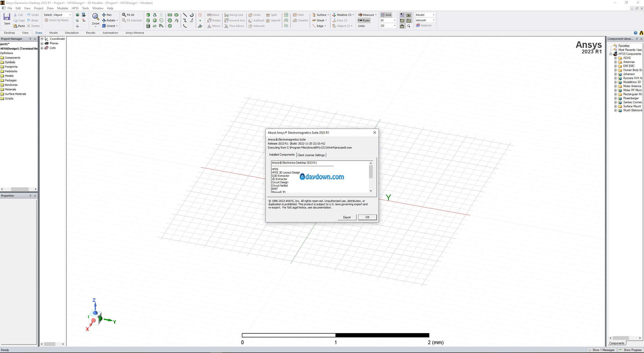644x353 pixels.
Task: Open the Orient dropdown
Action: pyautogui.click(x=110, y=26)
